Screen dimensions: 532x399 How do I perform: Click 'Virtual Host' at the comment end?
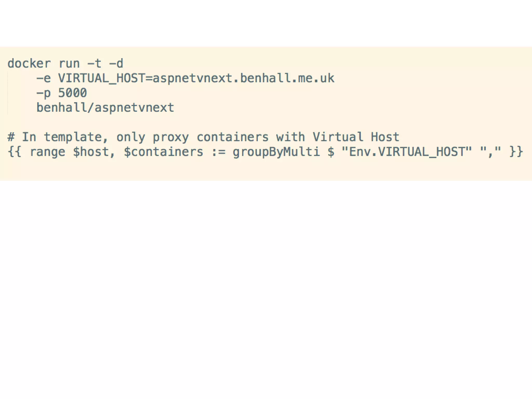coord(356,137)
